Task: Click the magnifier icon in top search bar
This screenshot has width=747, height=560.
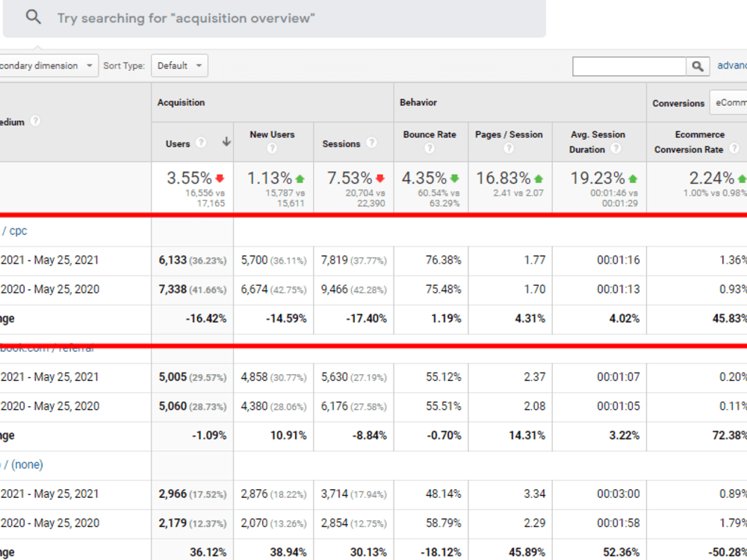Action: [34, 18]
